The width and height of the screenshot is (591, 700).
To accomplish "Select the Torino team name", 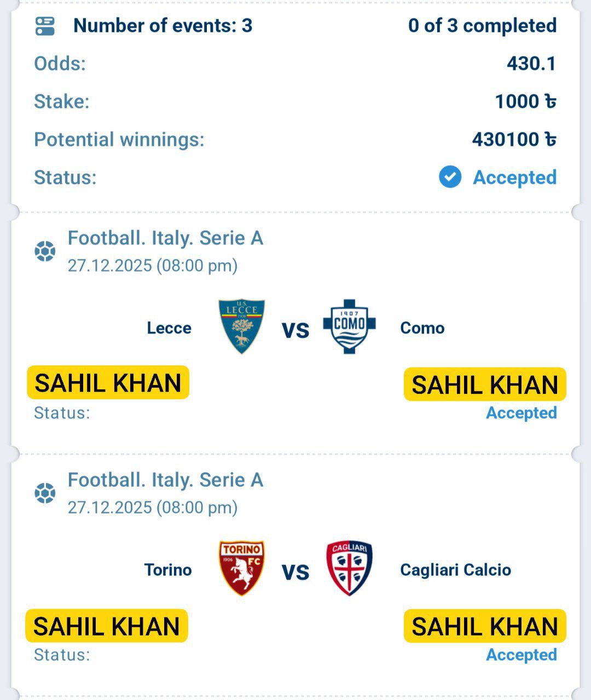I will coord(168,570).
